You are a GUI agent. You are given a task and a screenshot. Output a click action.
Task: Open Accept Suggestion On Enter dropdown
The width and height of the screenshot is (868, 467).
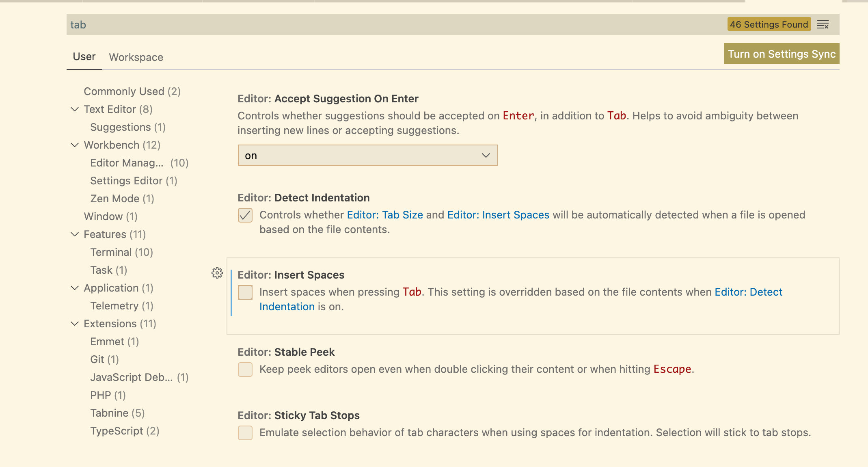click(367, 156)
